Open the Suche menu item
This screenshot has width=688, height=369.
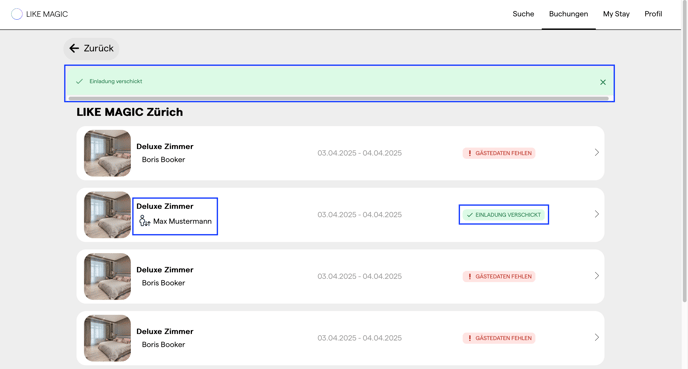[523, 14]
